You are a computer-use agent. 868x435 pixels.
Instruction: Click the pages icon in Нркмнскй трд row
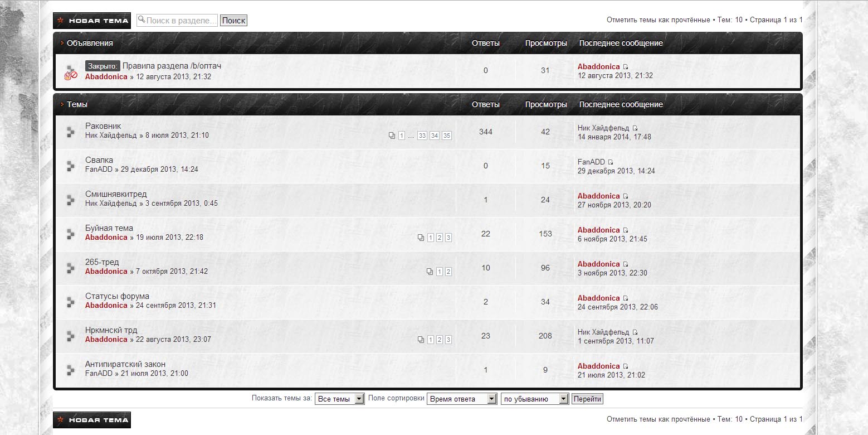click(421, 340)
